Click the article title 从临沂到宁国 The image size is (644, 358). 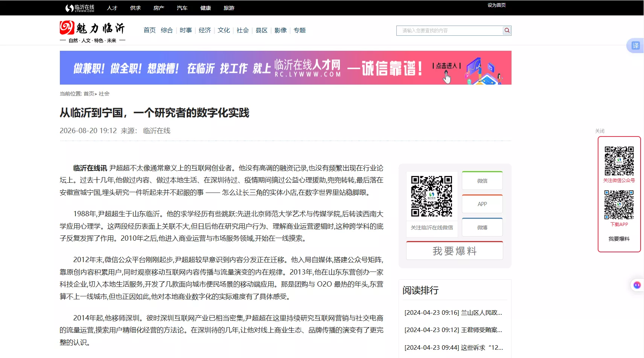pos(154,112)
